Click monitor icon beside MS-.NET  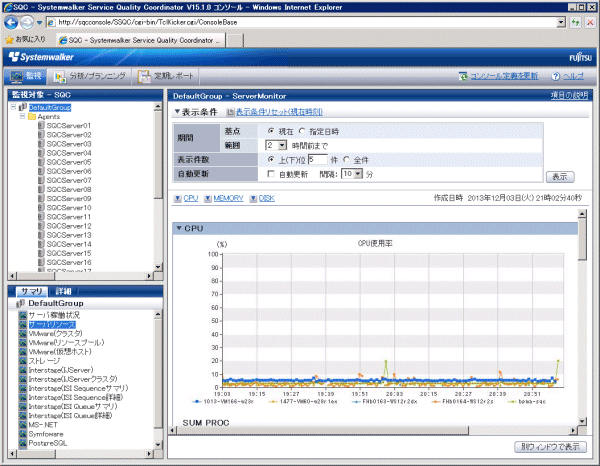pos(23,425)
